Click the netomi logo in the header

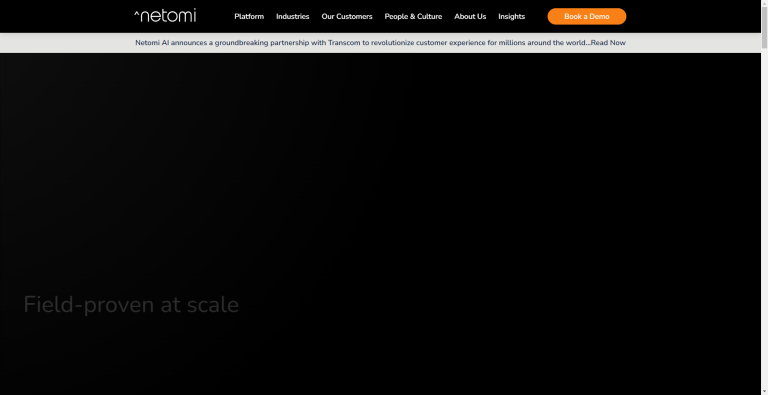(165, 16)
